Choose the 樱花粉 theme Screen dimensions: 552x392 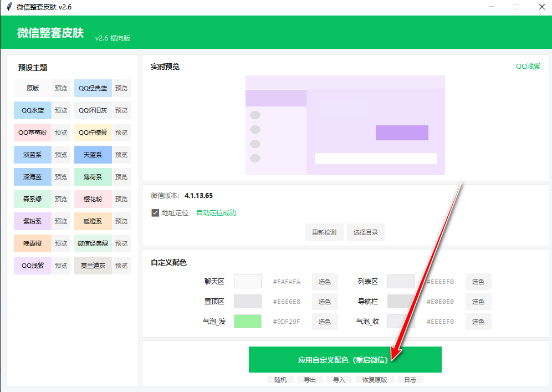[x=93, y=199]
